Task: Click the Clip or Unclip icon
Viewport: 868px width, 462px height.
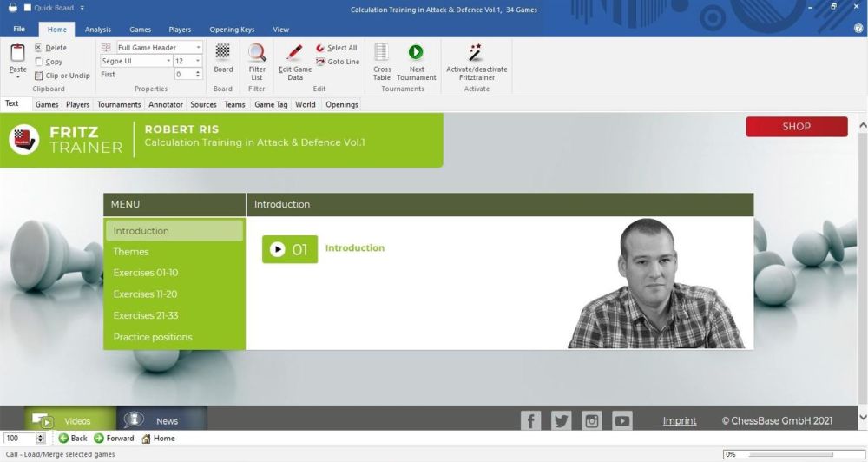Action: click(39, 76)
